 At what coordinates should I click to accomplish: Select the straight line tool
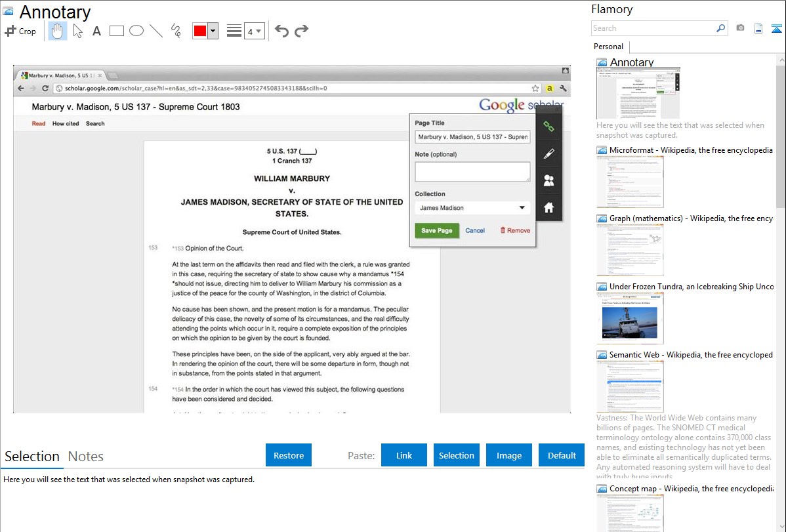pos(156,31)
